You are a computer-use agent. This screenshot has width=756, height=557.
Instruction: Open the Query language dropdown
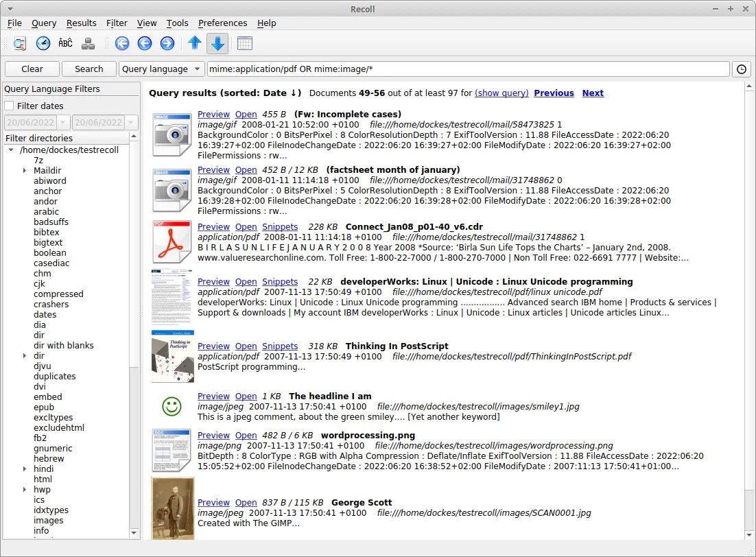[x=161, y=69]
